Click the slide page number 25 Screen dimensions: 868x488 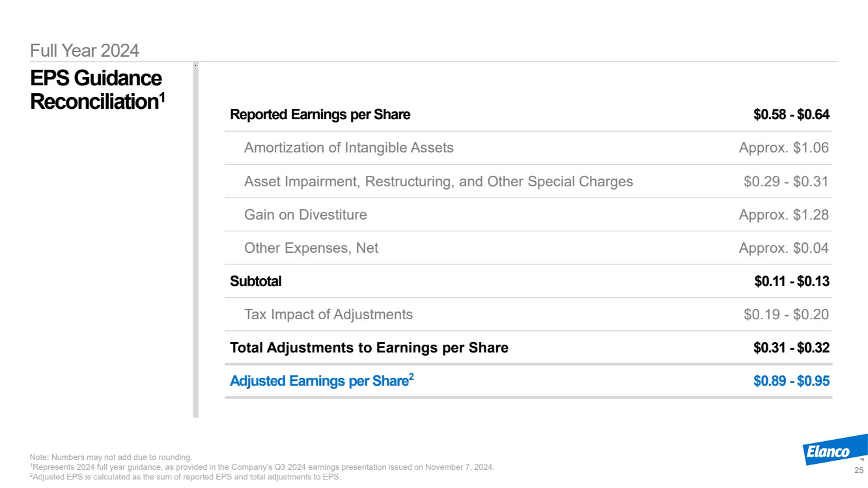click(x=858, y=470)
